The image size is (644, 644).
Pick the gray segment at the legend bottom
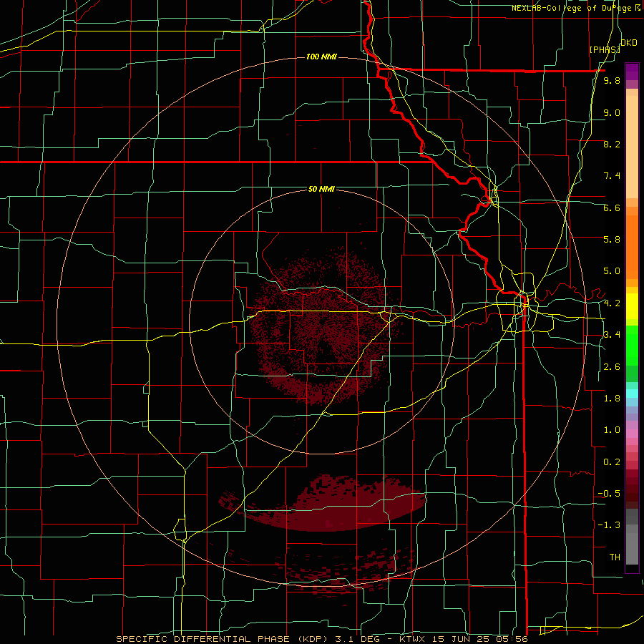(632, 546)
